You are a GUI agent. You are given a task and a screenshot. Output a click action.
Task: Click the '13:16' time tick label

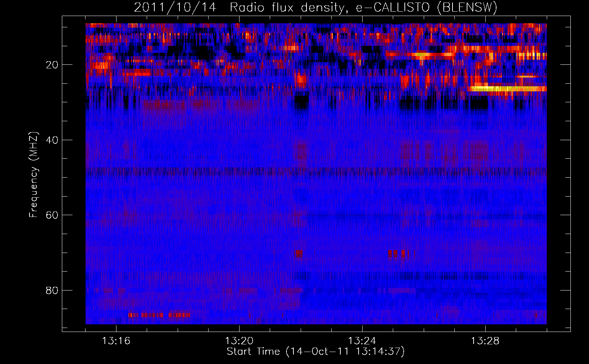(x=116, y=341)
